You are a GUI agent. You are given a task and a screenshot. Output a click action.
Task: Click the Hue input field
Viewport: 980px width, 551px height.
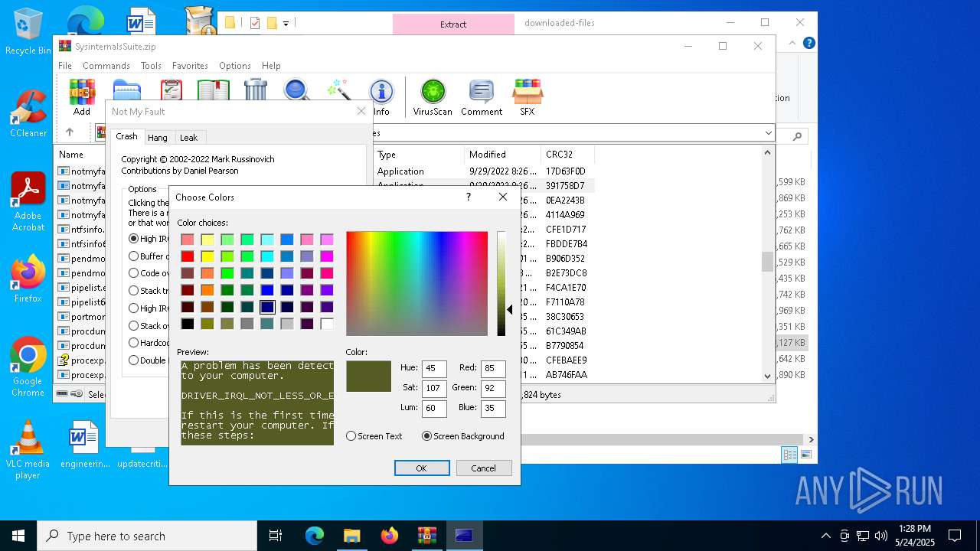click(x=434, y=368)
